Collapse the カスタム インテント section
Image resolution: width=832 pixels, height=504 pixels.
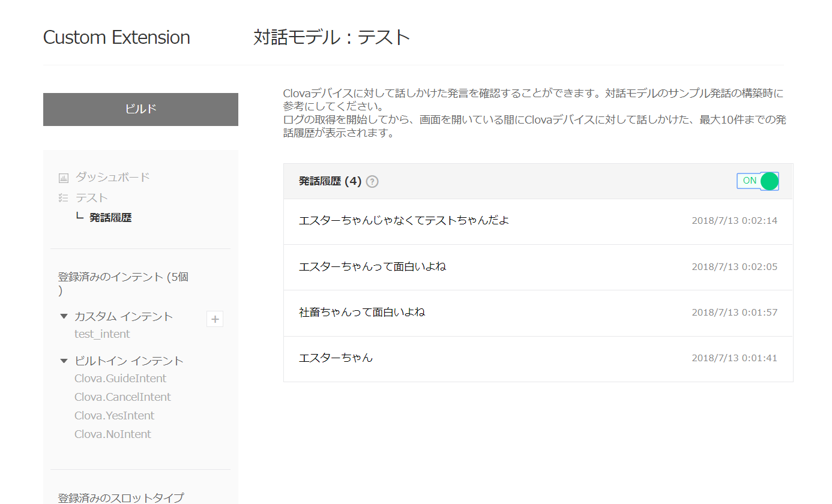click(x=64, y=316)
